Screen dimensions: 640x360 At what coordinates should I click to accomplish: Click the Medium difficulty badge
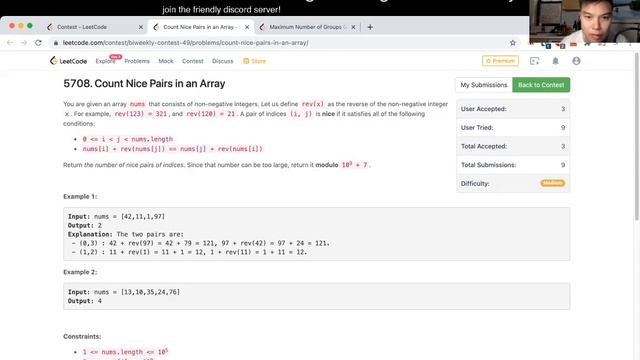(x=553, y=183)
